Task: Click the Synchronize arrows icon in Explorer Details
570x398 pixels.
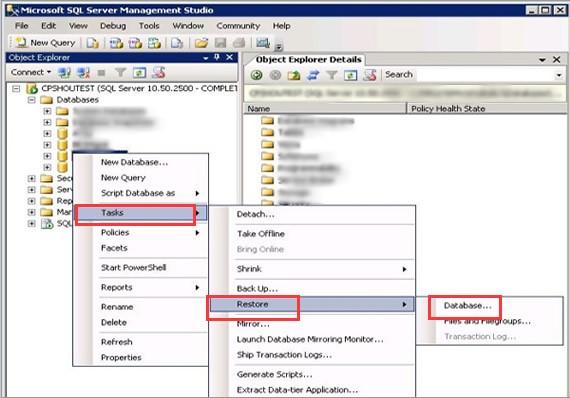Action: [x=313, y=75]
